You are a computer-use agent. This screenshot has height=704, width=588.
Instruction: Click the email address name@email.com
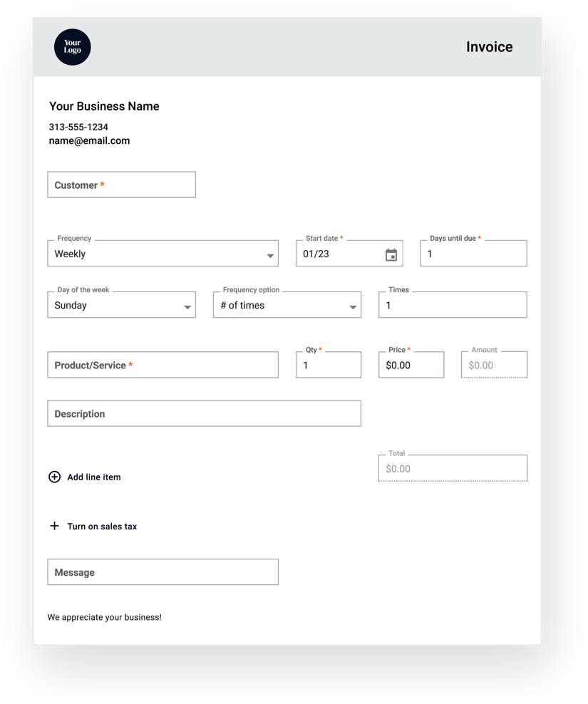click(x=89, y=140)
